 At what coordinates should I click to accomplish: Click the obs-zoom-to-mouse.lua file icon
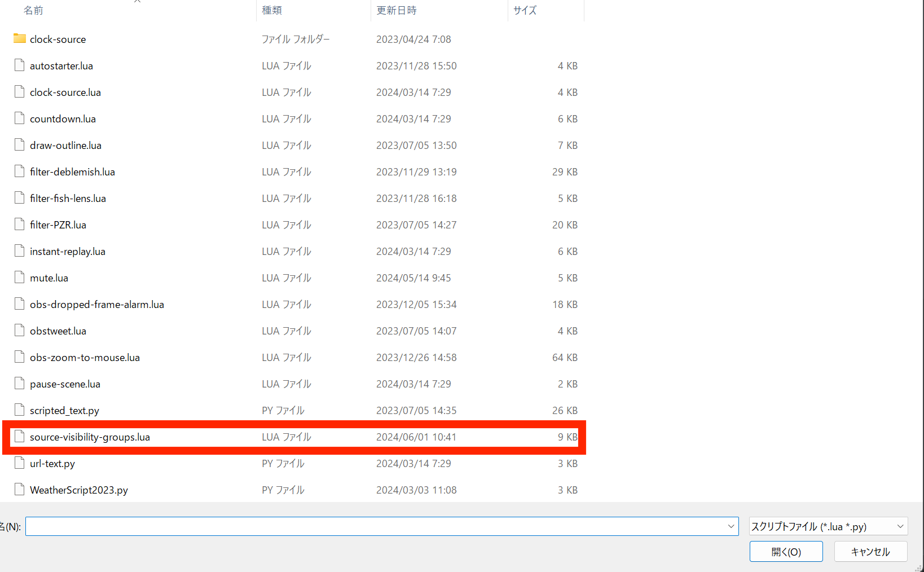[x=20, y=357]
